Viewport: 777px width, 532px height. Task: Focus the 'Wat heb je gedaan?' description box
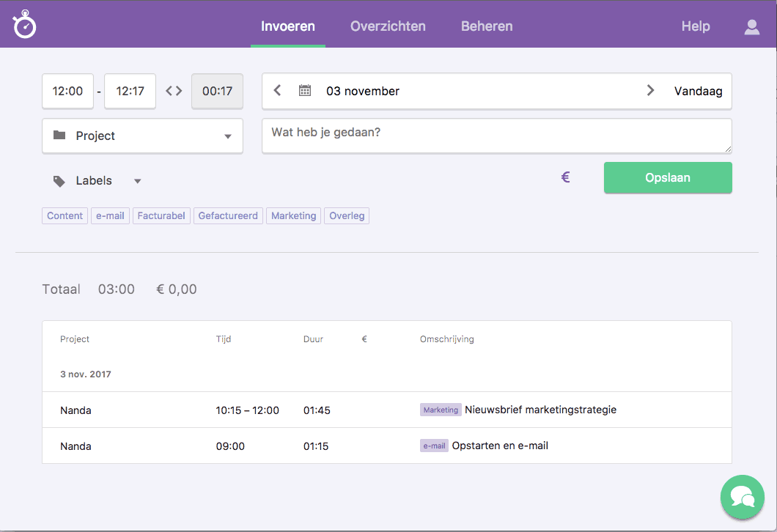click(x=497, y=136)
